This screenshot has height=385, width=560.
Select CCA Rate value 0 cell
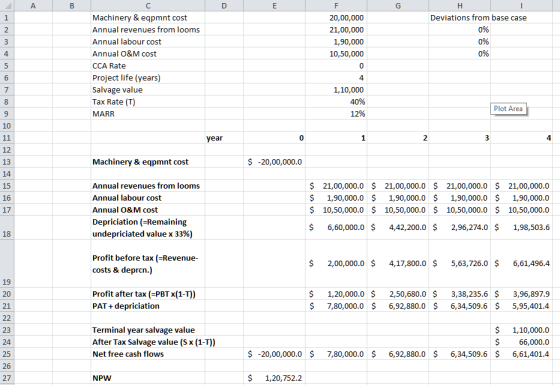(336, 66)
